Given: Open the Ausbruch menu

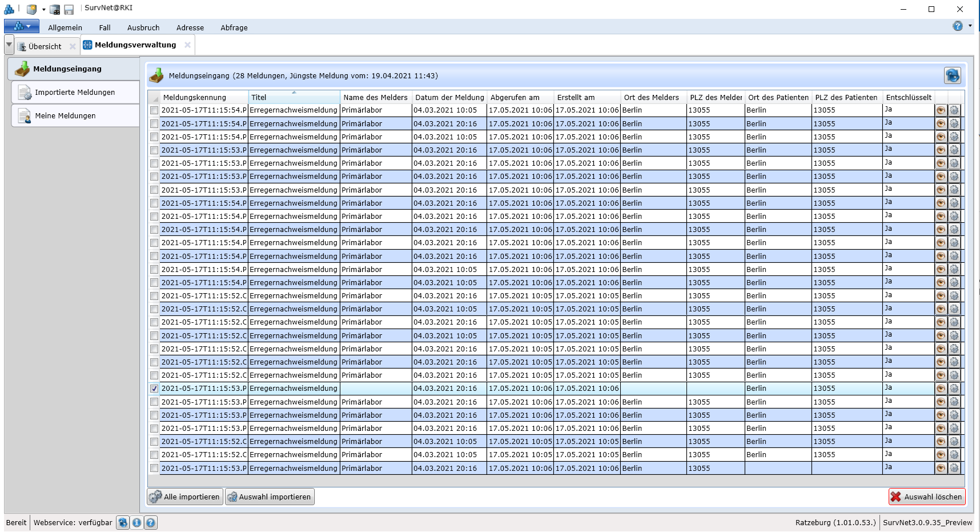Looking at the screenshot, I should coord(143,27).
